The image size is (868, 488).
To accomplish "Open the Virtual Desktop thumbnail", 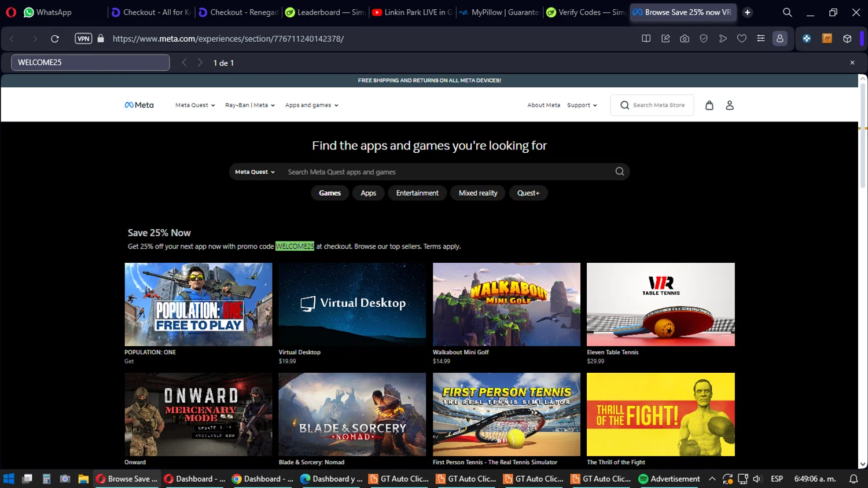I will 352,304.
